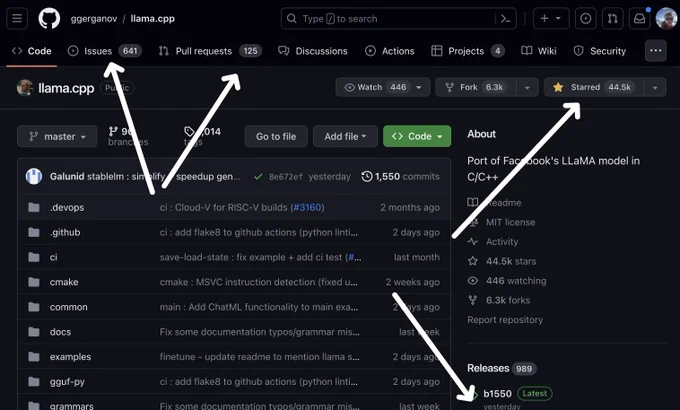The image size is (680, 410).
Task: Open the 1,550 commits link
Action: click(x=401, y=177)
